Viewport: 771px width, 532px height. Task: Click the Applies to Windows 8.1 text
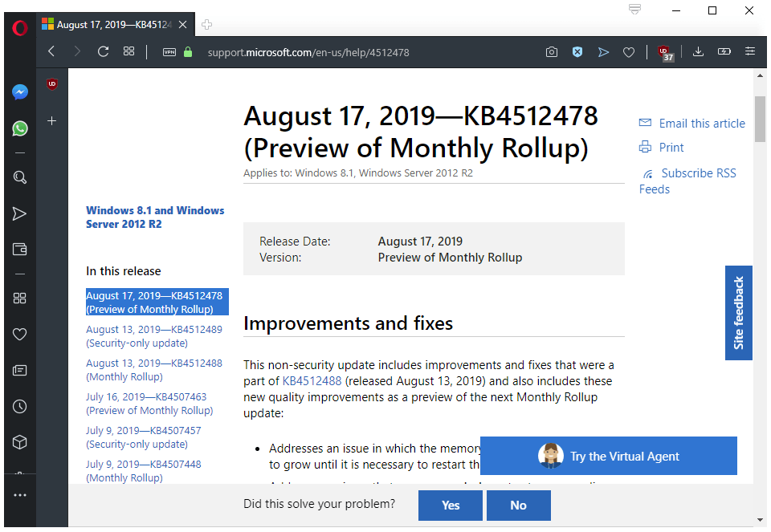click(x=358, y=173)
